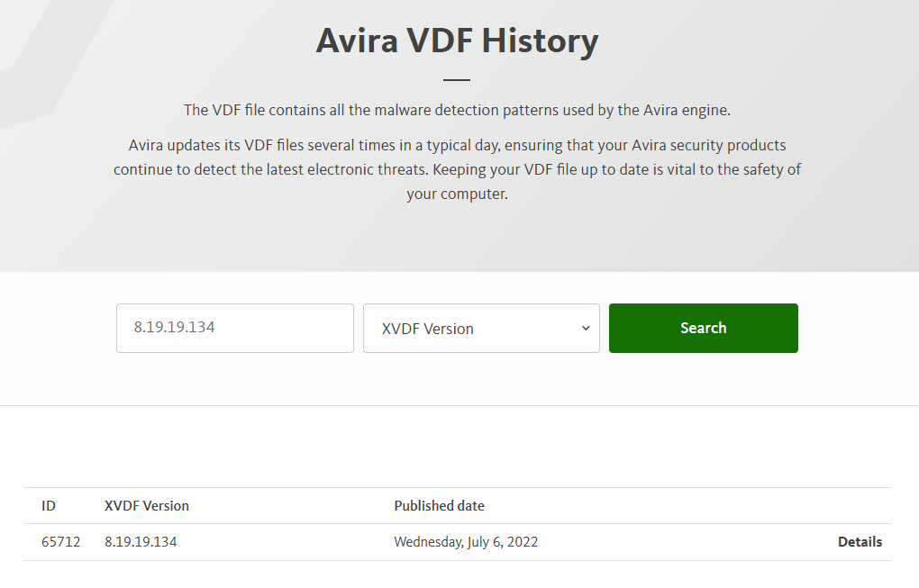Image resolution: width=919 pixels, height=588 pixels.
Task: Click the line starting "Avira updates its VDF"
Action: click(x=457, y=145)
